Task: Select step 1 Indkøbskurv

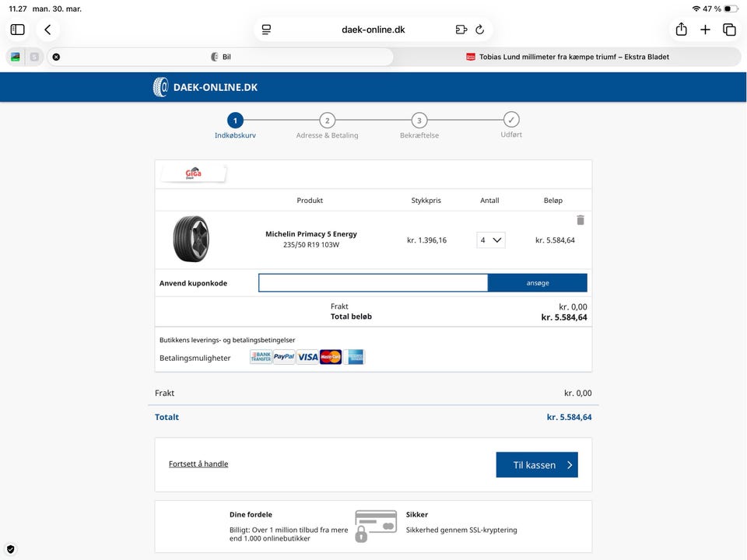Action: pos(235,125)
